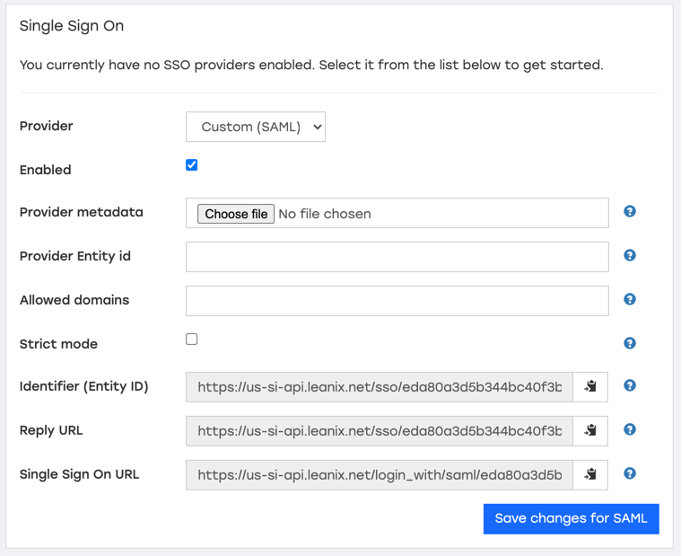Click into the Allowed domains field
The width and height of the screenshot is (682, 556).
[x=397, y=301]
